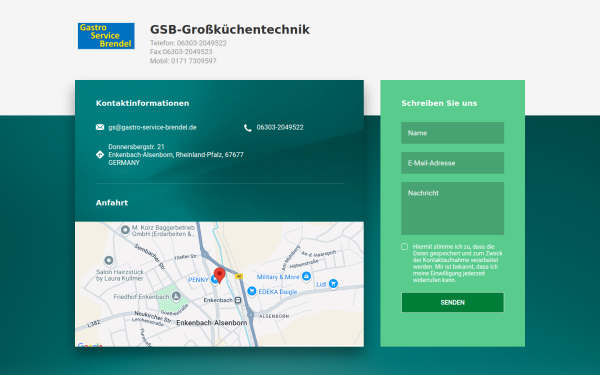Click the SENDEN submit button
Screen dimensions: 600x375
[453, 303]
